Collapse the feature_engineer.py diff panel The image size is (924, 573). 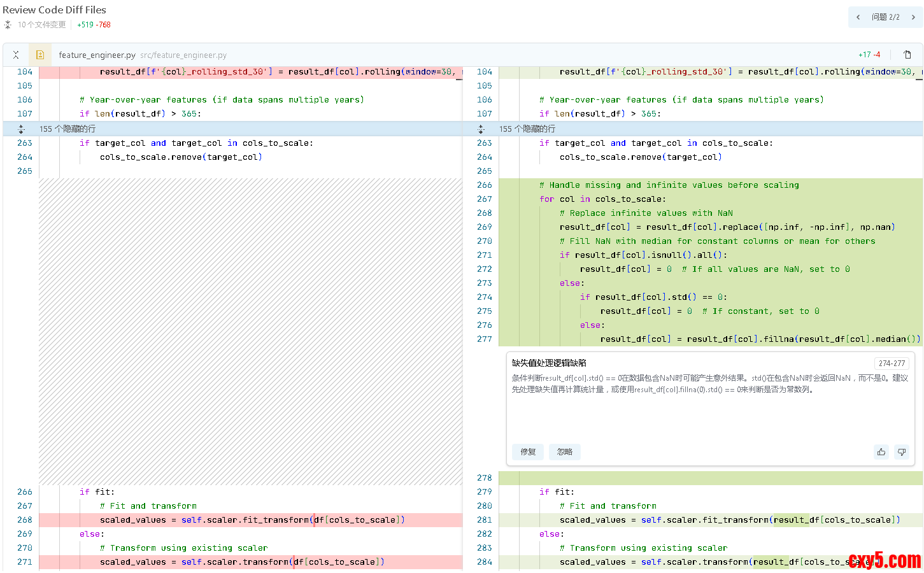click(16, 55)
